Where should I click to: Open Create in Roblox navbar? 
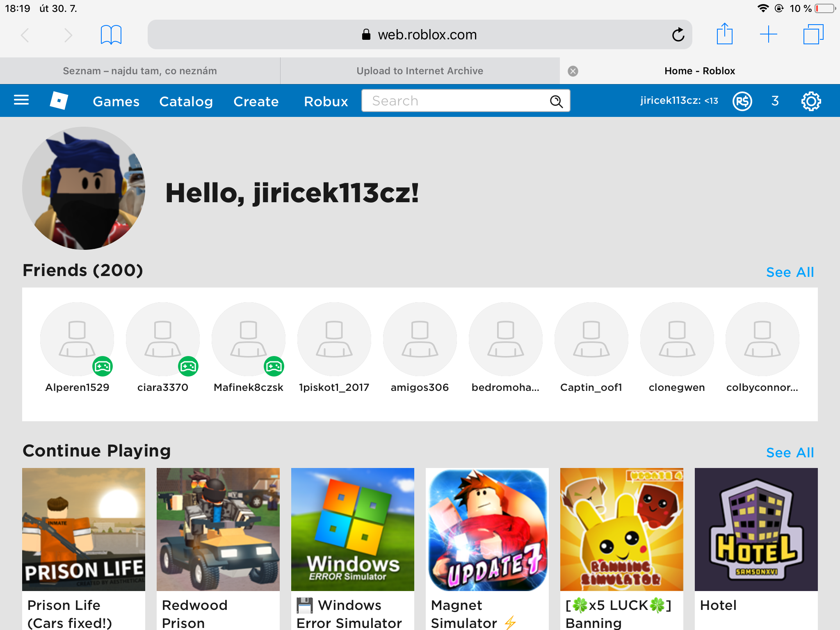point(256,101)
